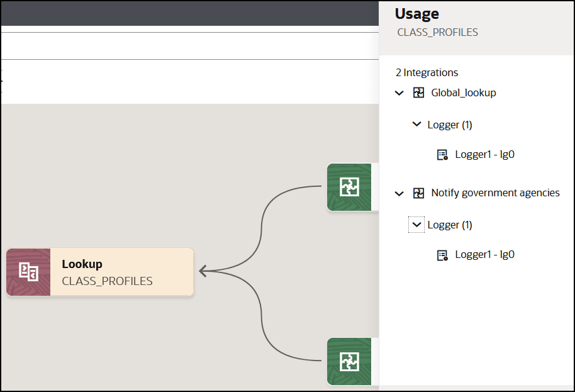
Task: Click the integration icon beside Notify government agencies
Action: (x=418, y=193)
